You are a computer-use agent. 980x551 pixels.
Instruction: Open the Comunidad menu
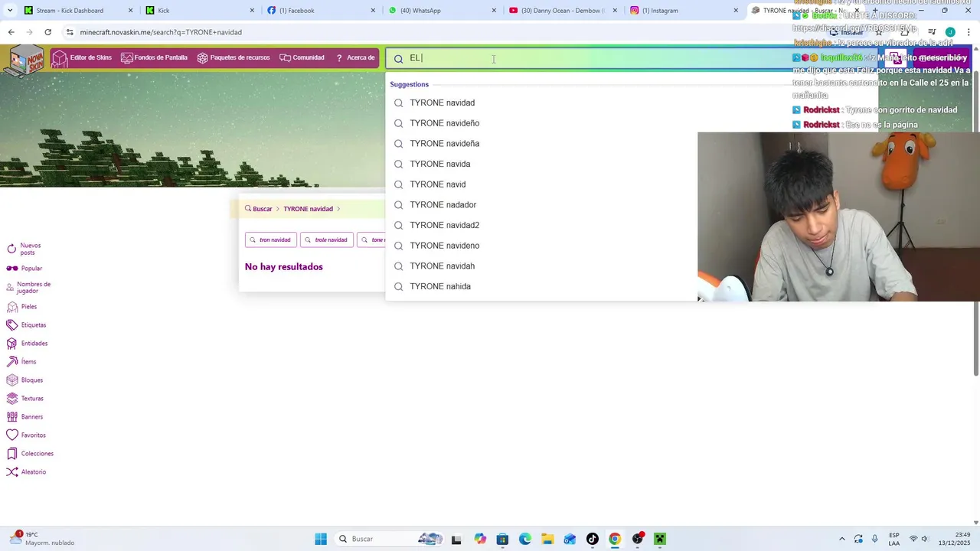coord(302,58)
